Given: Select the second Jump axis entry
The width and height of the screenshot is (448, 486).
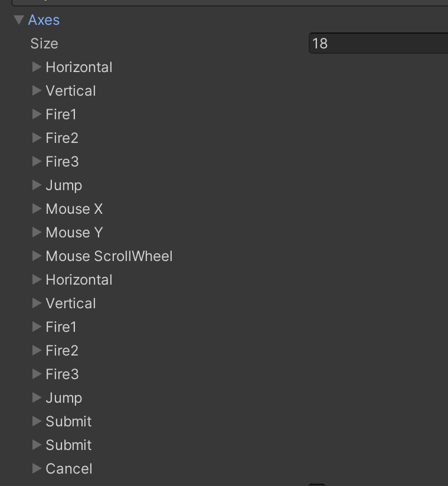Looking at the screenshot, I should tap(63, 398).
